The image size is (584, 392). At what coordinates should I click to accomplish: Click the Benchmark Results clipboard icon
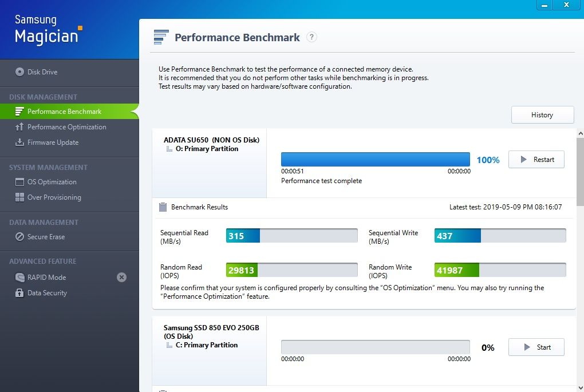tap(163, 207)
